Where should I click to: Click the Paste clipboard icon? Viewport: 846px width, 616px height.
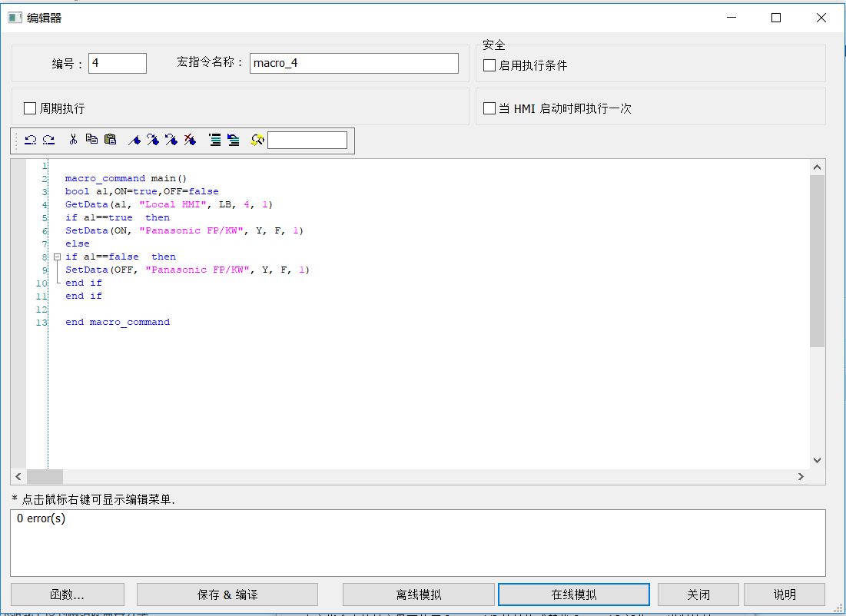point(110,140)
